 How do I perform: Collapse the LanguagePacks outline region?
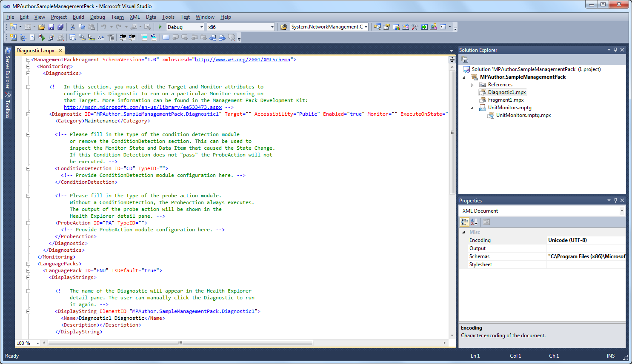tap(28, 264)
